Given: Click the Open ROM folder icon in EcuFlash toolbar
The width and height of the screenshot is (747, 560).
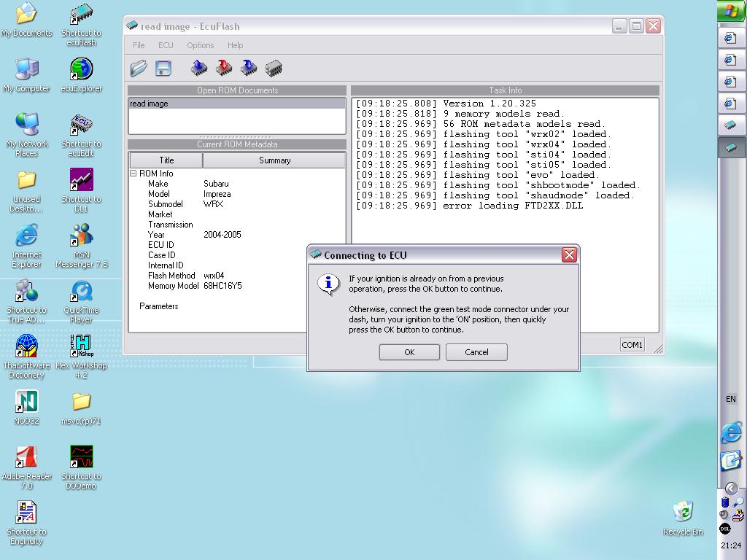Looking at the screenshot, I should point(139,68).
